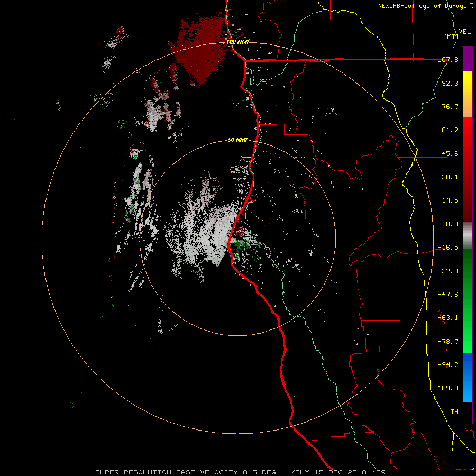Screen dimensions: 476x476
Task: Pick the gray near-zero segment of the color bar
Action: [467, 235]
